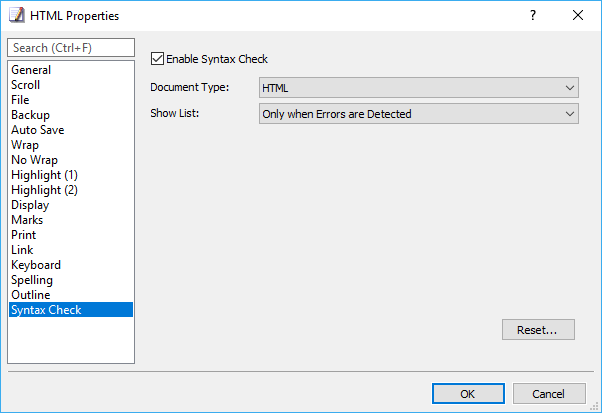
Task: Go to the Backup category
Action: 30,115
